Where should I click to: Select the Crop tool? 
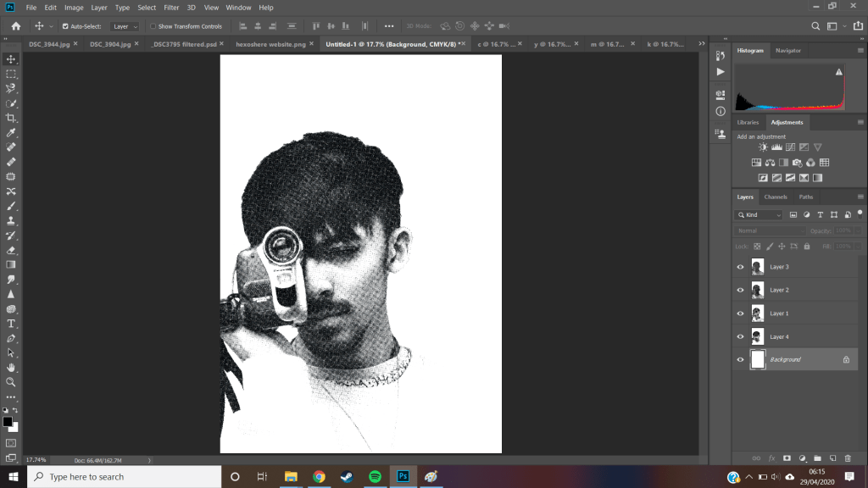pyautogui.click(x=11, y=118)
